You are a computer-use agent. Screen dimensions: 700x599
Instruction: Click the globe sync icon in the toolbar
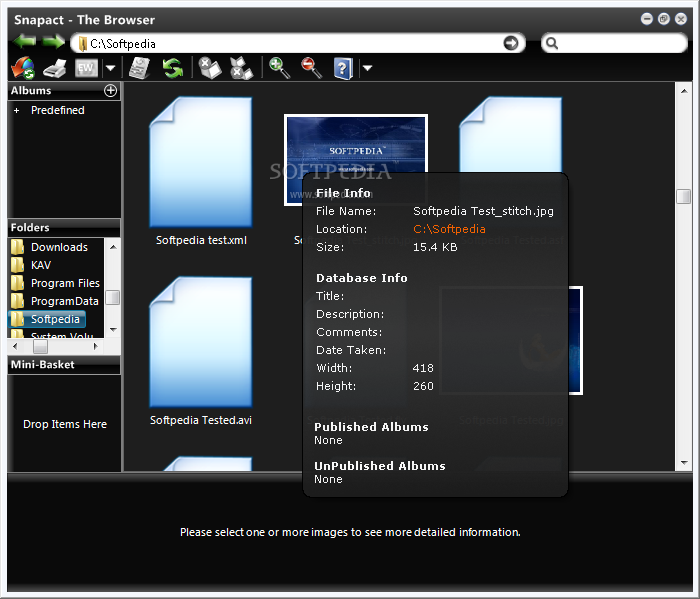click(x=22, y=68)
